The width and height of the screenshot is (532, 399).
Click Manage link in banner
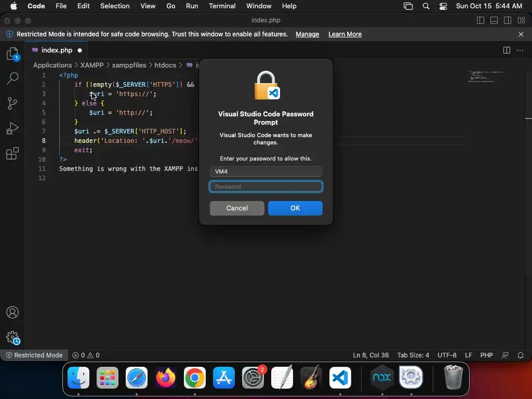pyautogui.click(x=308, y=34)
